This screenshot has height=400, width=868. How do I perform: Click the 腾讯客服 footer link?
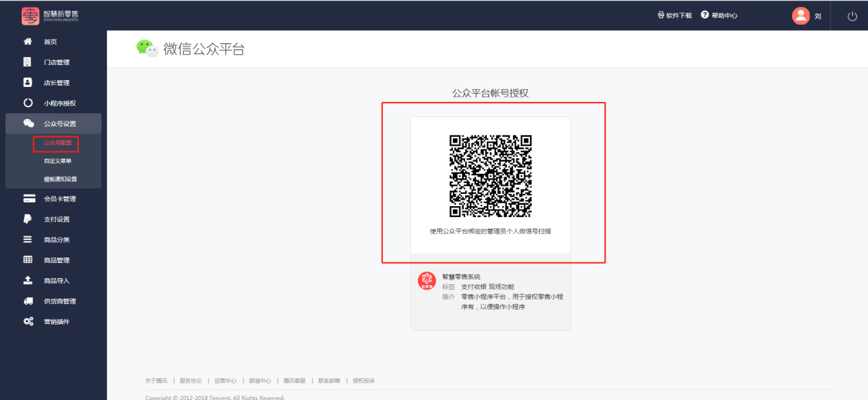pyautogui.click(x=295, y=381)
